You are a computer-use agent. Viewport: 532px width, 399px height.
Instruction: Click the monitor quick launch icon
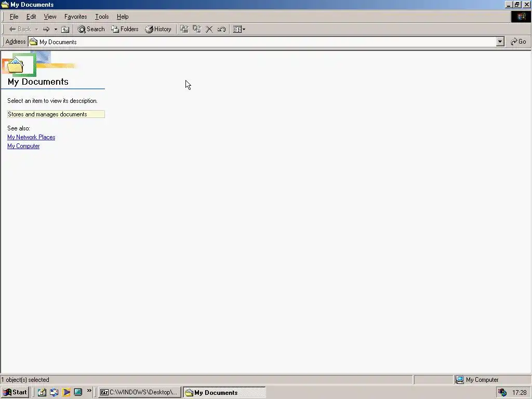(78, 393)
